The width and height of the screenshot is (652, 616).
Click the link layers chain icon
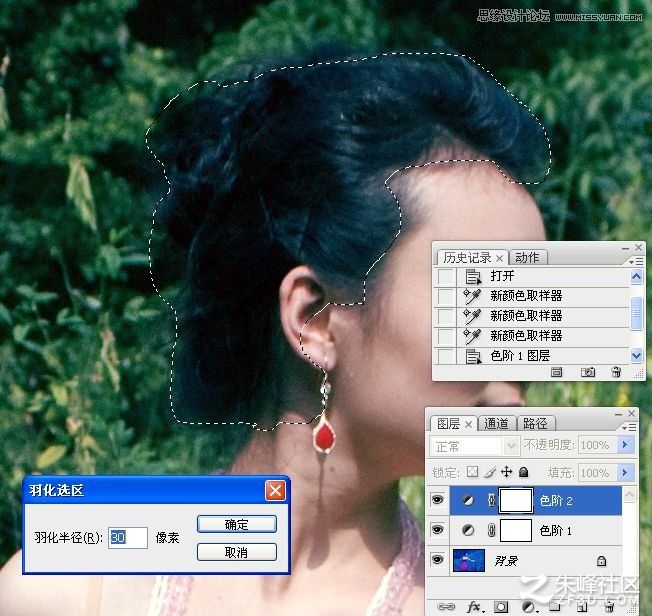coord(447,607)
